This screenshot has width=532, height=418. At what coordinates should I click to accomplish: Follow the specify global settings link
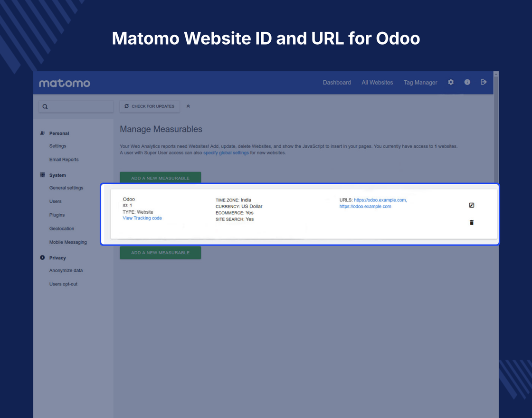226,152
